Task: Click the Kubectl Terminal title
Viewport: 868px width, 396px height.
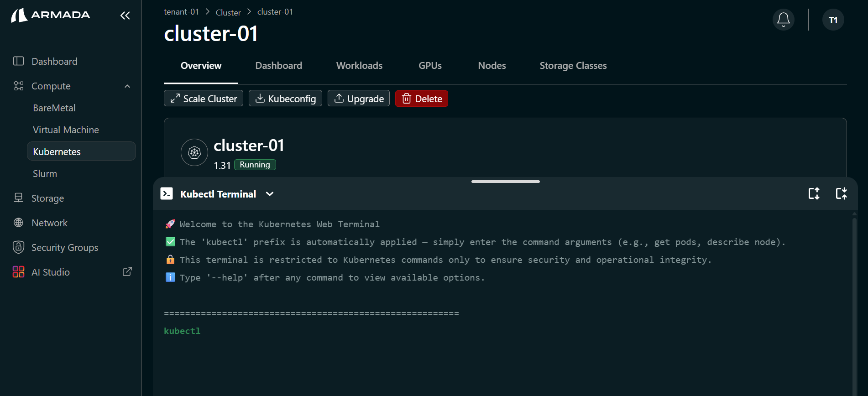Action: [x=218, y=194]
